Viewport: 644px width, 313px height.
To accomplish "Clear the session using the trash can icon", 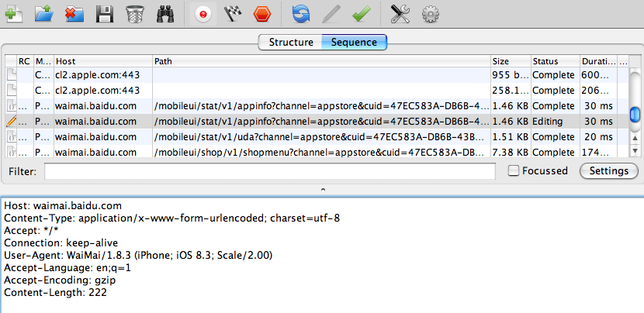I will 135,15.
